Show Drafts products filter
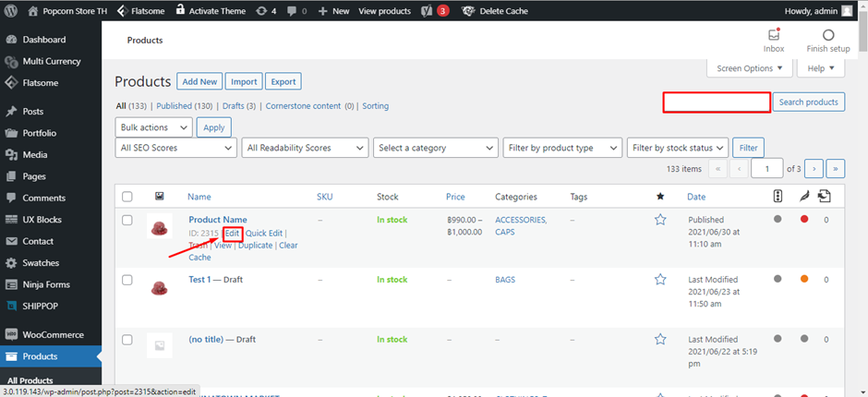 (x=235, y=106)
